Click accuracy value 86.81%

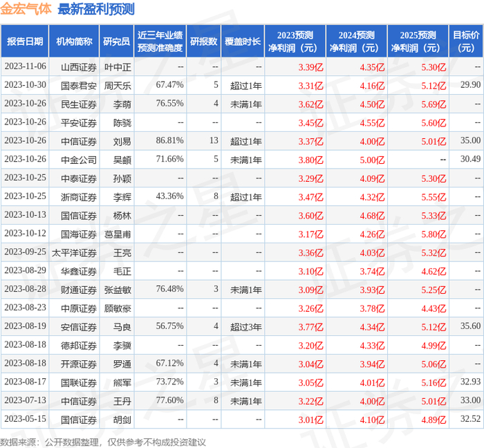point(170,140)
